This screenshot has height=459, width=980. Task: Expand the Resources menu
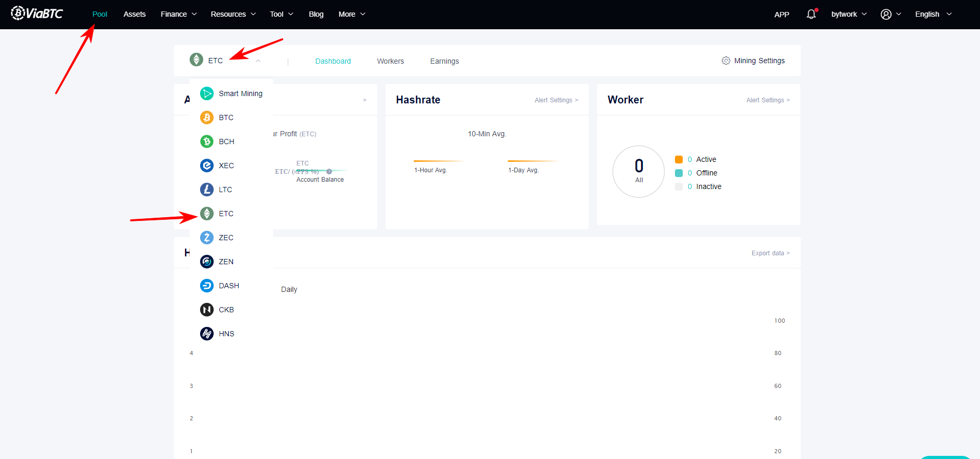tap(233, 14)
